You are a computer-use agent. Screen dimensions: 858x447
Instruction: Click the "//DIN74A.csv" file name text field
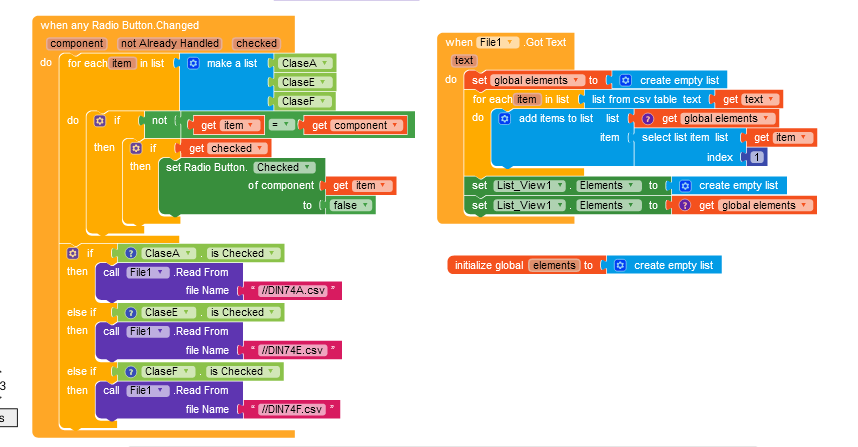[292, 291]
